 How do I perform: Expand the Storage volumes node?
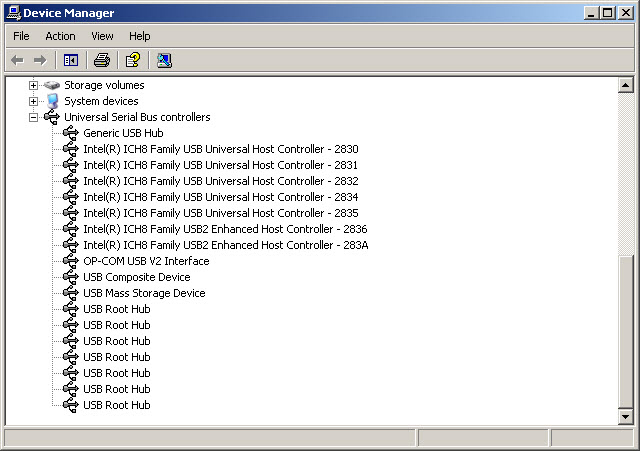point(33,85)
